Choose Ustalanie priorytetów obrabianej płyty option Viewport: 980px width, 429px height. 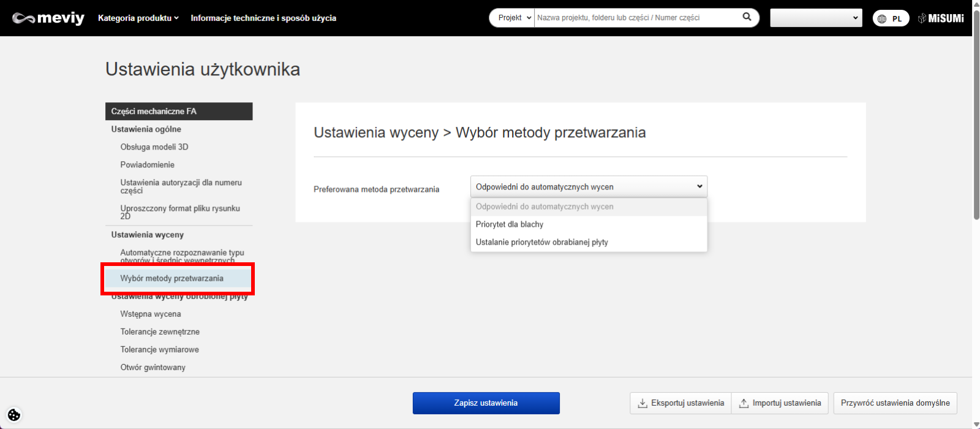coord(541,242)
